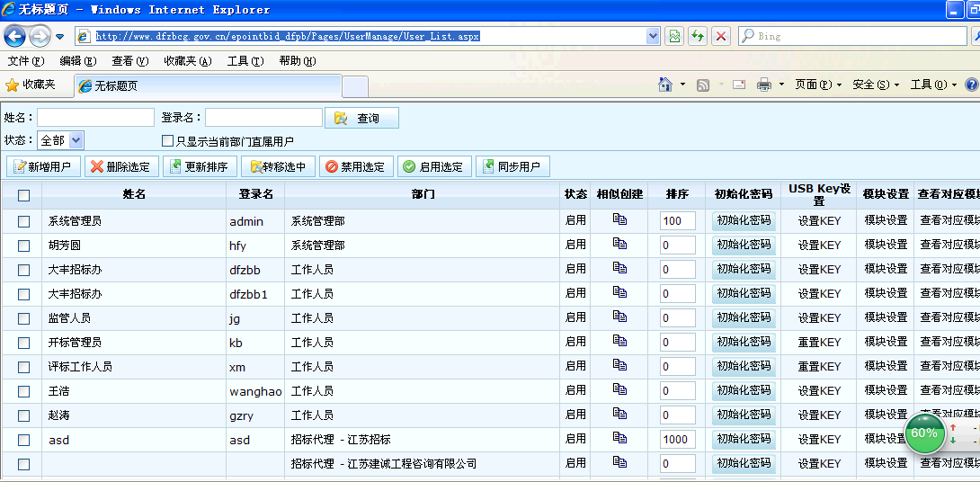Screen dimensions: 980x482
Task: Click 相似创建 copy icon for xm row
Action: pyautogui.click(x=619, y=364)
